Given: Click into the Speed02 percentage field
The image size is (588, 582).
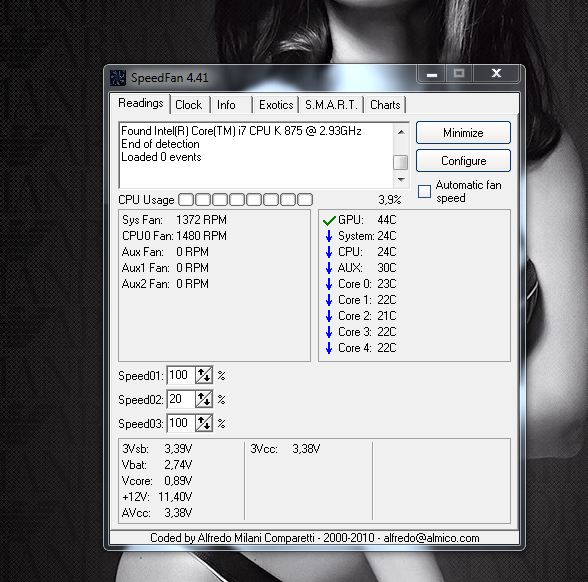Looking at the screenshot, I should click(181, 399).
